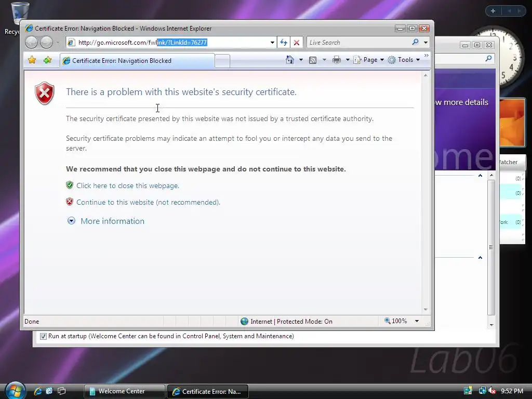
Task: Go to the Home page icon
Action: point(290,60)
